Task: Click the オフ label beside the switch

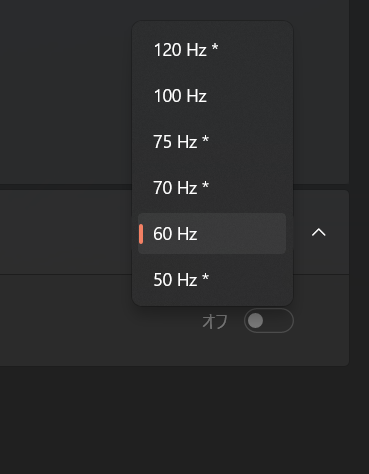Action: click(x=215, y=321)
